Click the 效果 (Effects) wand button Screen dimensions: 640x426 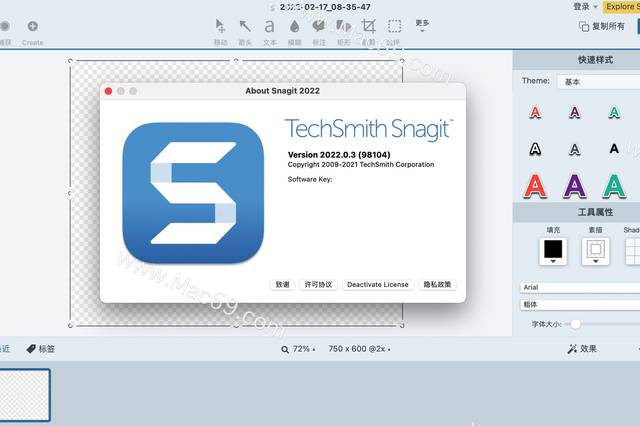[582, 349]
